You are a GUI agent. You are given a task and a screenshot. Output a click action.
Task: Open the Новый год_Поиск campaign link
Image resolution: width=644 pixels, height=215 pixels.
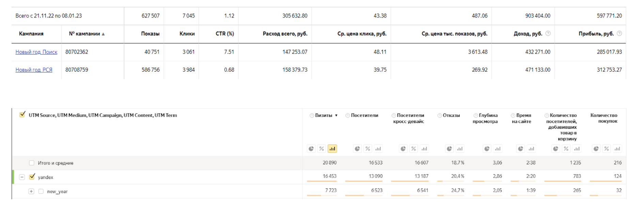(x=36, y=52)
